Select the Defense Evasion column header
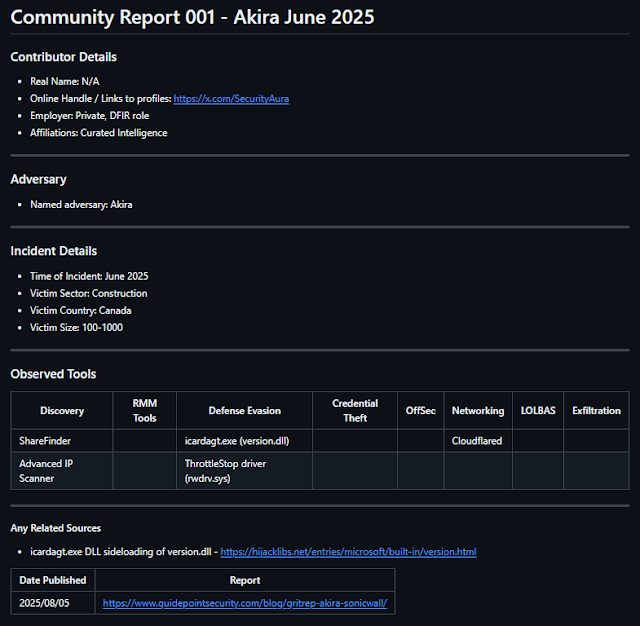The width and height of the screenshot is (640, 626). coord(244,410)
